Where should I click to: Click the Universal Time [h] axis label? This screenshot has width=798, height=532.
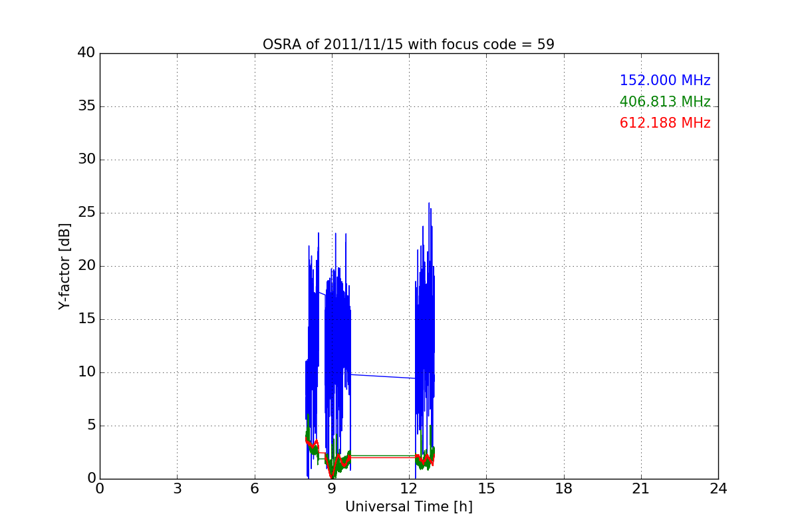pyautogui.click(x=408, y=507)
